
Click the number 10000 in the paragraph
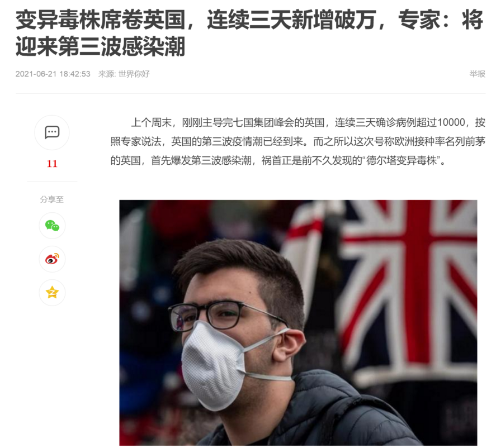pos(451,122)
